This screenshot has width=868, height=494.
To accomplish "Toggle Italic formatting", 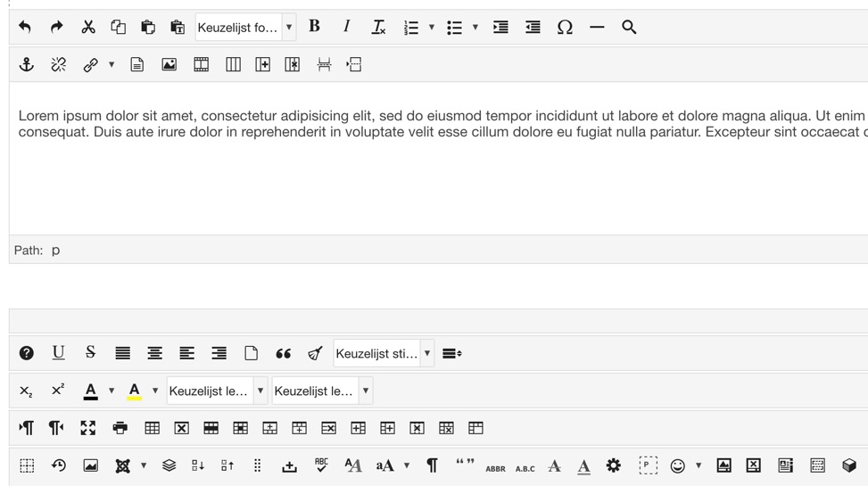I will pos(346,26).
